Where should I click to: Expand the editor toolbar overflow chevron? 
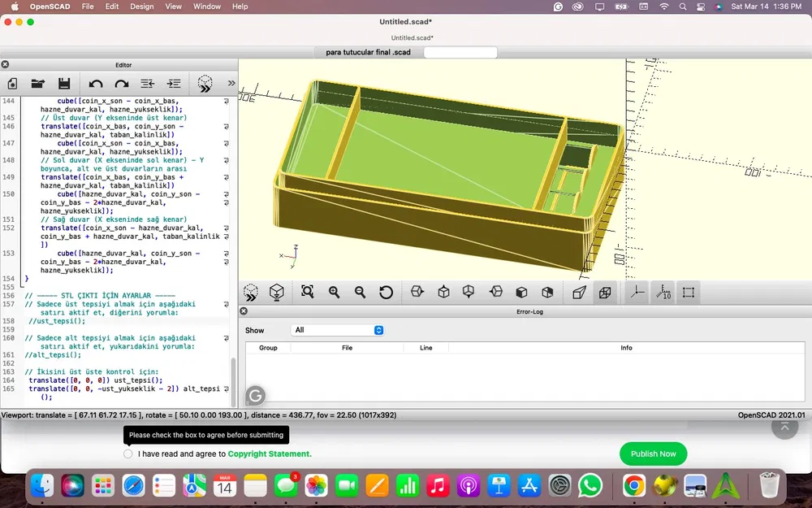(231, 83)
